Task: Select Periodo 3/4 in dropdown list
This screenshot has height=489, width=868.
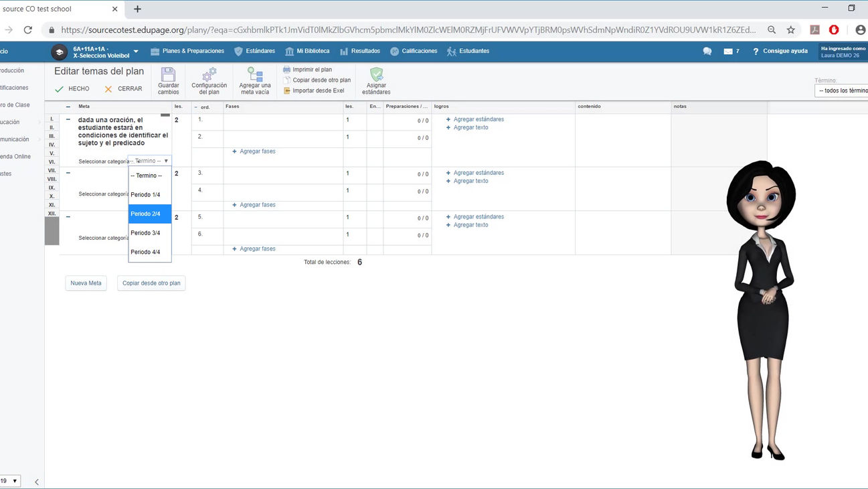Action: [150, 233]
